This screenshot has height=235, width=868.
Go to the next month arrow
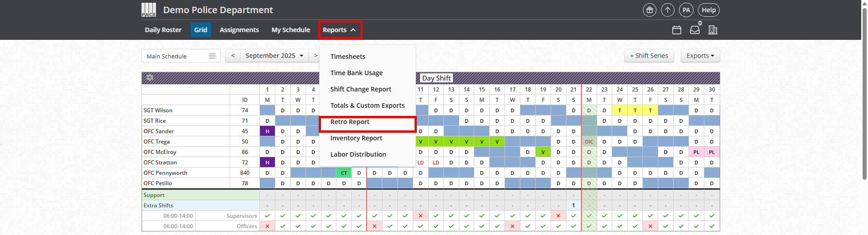[315, 56]
